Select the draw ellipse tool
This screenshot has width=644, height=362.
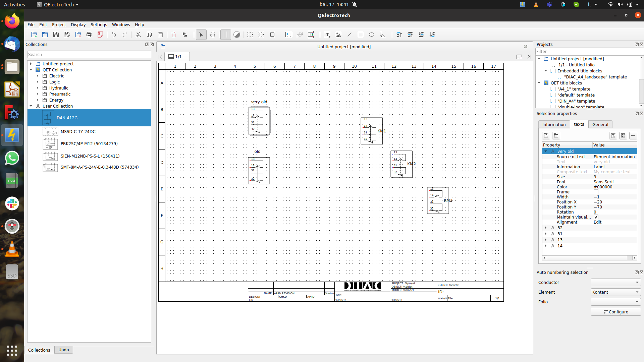(371, 35)
